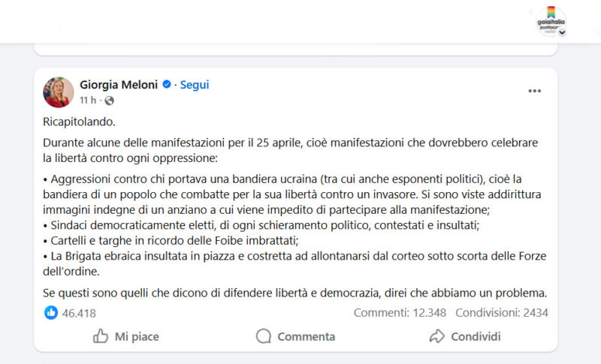The height and width of the screenshot is (364, 601).
Task: Show "Condivisioni: 2434" shares list
Action: (x=501, y=313)
